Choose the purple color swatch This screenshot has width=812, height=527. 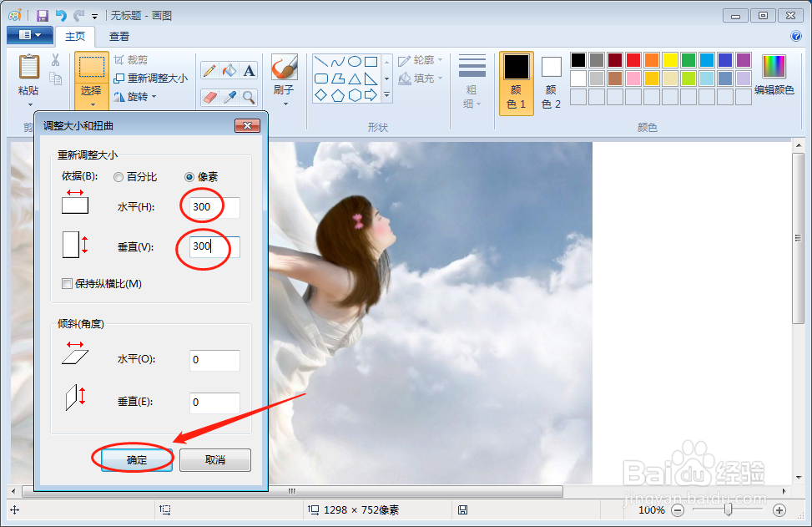[743, 60]
